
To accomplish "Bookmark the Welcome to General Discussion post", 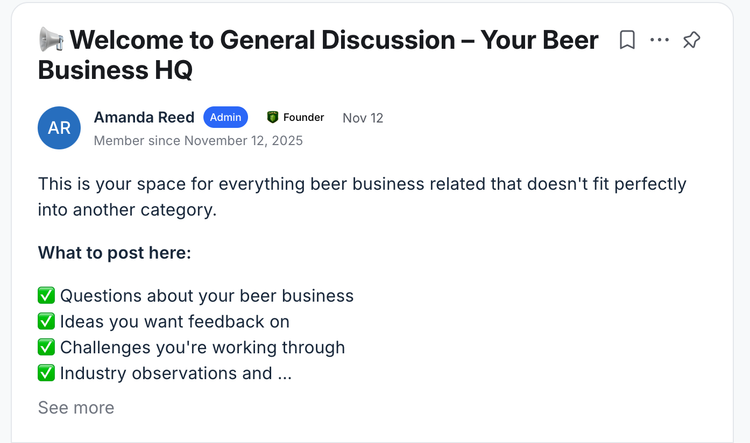I will [x=627, y=40].
